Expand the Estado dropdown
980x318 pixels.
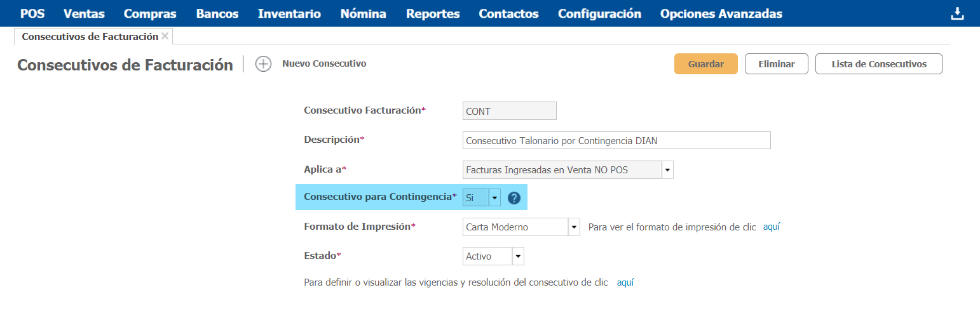click(518, 256)
